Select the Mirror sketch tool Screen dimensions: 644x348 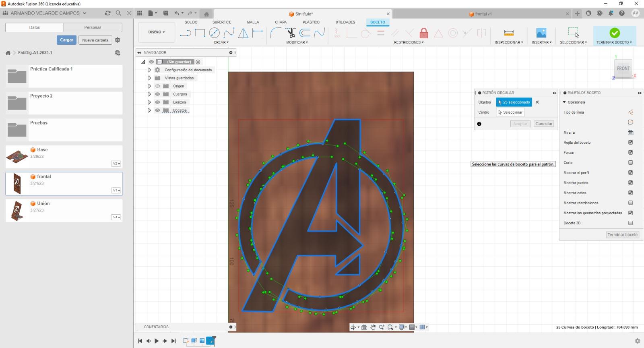click(243, 33)
